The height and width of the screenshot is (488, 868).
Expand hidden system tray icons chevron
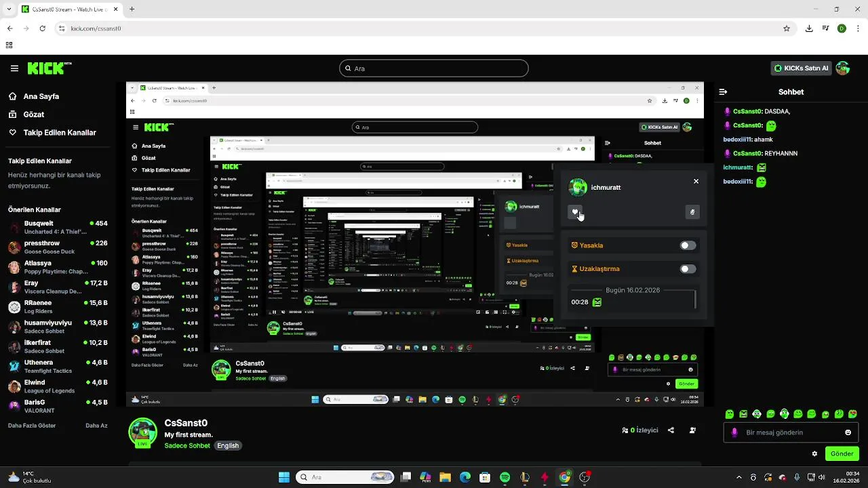[740, 477]
